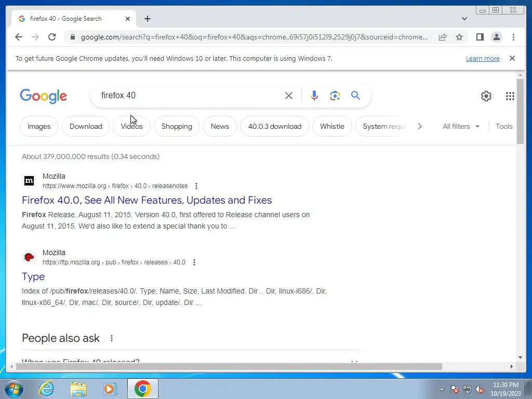Viewport: 532px width, 399px height.
Task: Bookmark this page with the star
Action: 459,37
